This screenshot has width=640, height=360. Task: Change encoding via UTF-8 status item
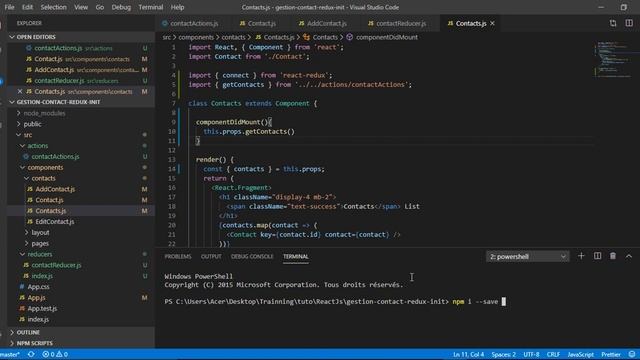coord(531,354)
